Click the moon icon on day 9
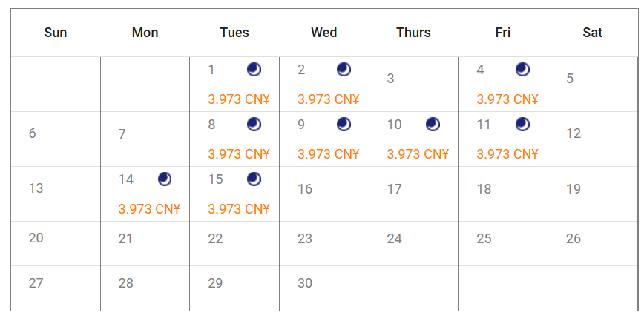This screenshot has height=324, width=644. point(344,124)
